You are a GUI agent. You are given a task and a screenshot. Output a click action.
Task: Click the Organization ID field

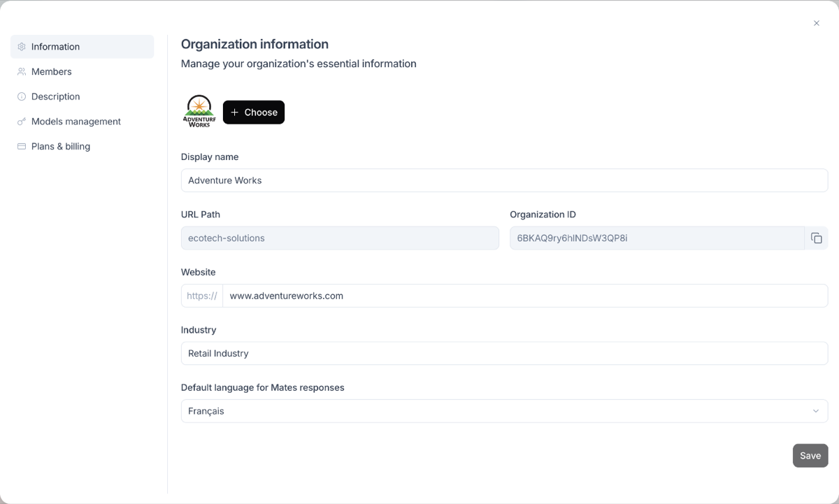tap(657, 238)
